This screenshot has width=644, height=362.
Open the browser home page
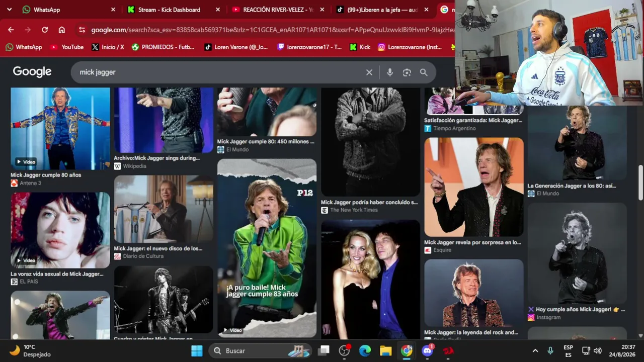point(61,30)
